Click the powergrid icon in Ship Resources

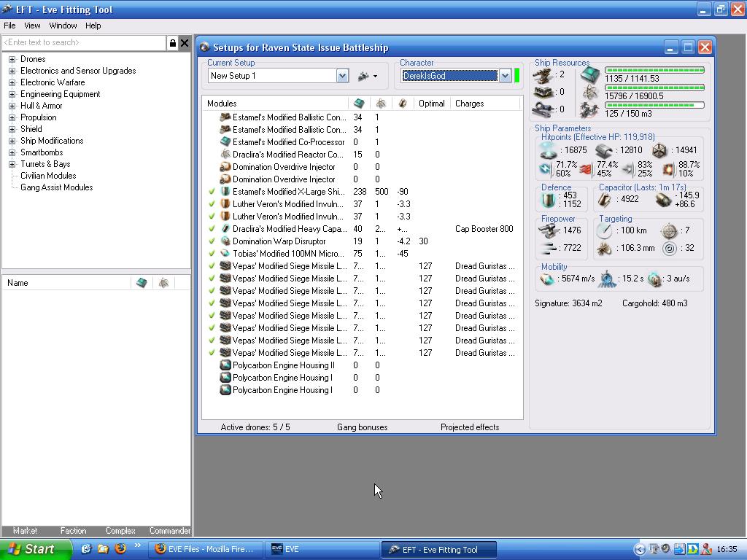(590, 92)
